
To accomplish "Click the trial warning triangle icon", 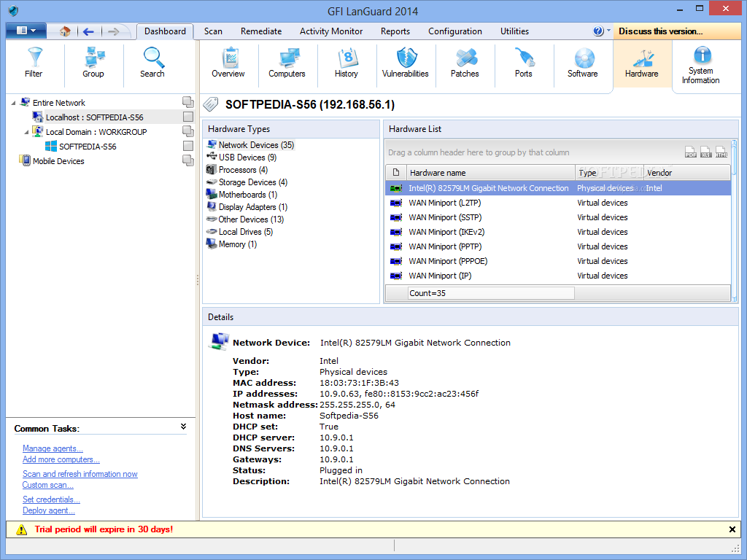I will point(21,529).
